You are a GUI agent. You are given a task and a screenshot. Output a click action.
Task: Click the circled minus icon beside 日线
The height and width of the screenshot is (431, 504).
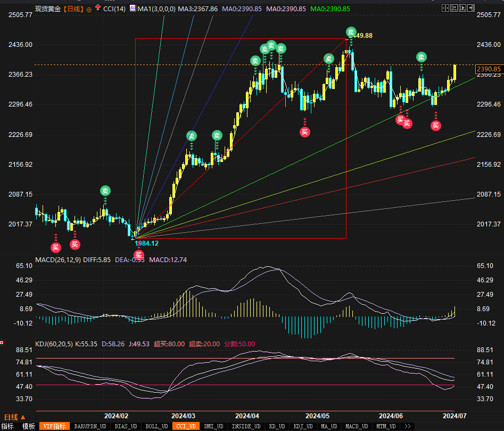pos(88,10)
